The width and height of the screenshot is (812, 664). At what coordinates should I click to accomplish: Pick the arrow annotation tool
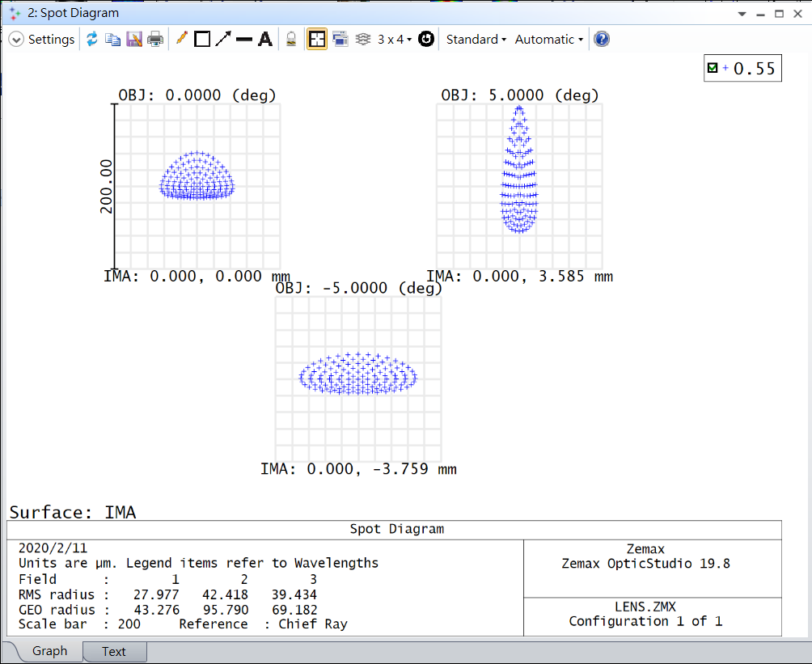(223, 39)
